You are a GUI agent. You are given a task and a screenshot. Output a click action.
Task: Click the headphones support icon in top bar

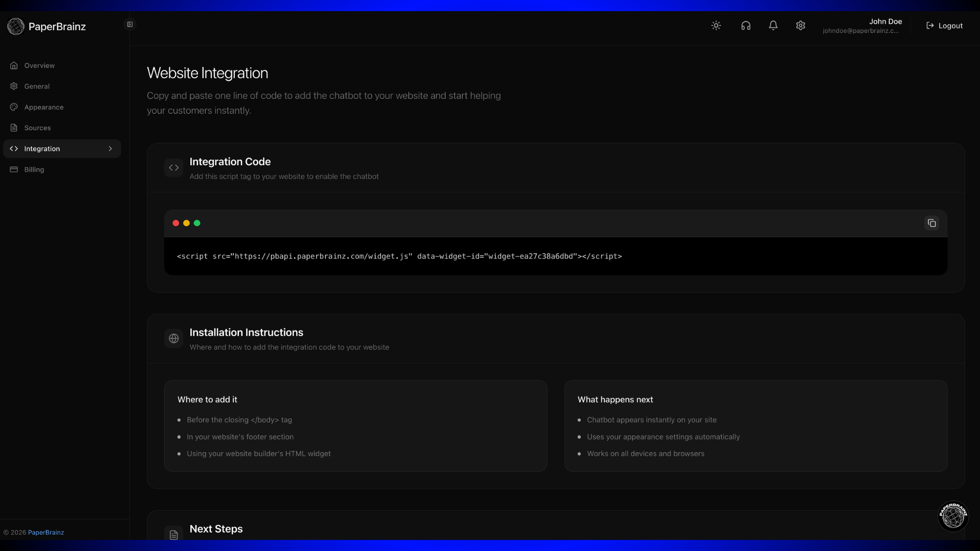pos(746,25)
